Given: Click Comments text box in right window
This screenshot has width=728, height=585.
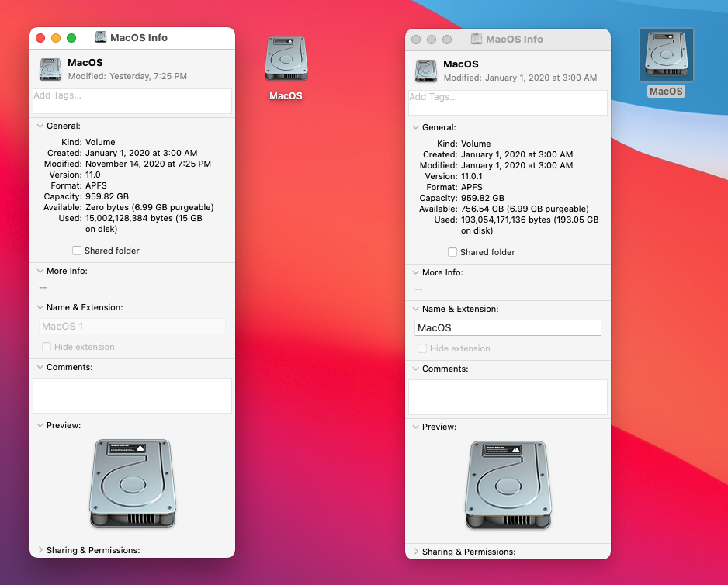Looking at the screenshot, I should pyautogui.click(x=508, y=397).
